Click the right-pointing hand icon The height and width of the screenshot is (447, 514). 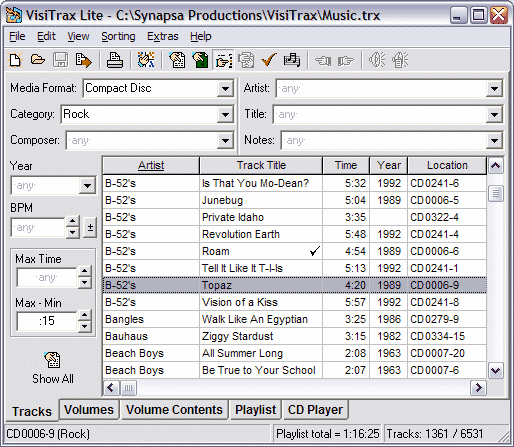[345, 61]
